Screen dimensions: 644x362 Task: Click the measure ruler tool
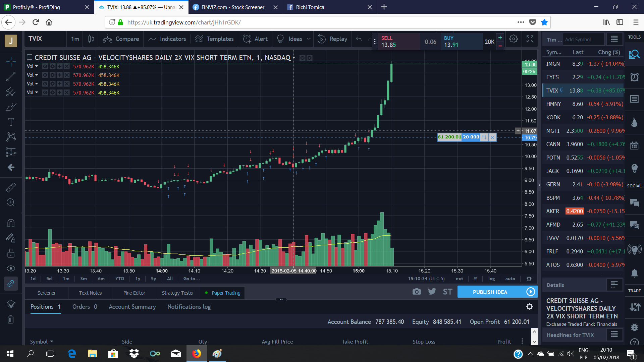click(11, 187)
